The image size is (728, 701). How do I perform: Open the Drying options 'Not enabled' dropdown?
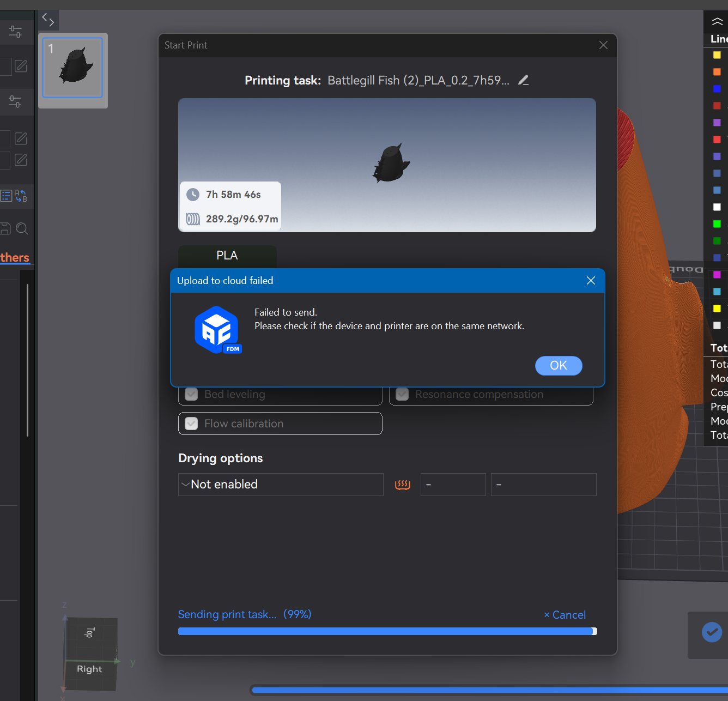281,485
